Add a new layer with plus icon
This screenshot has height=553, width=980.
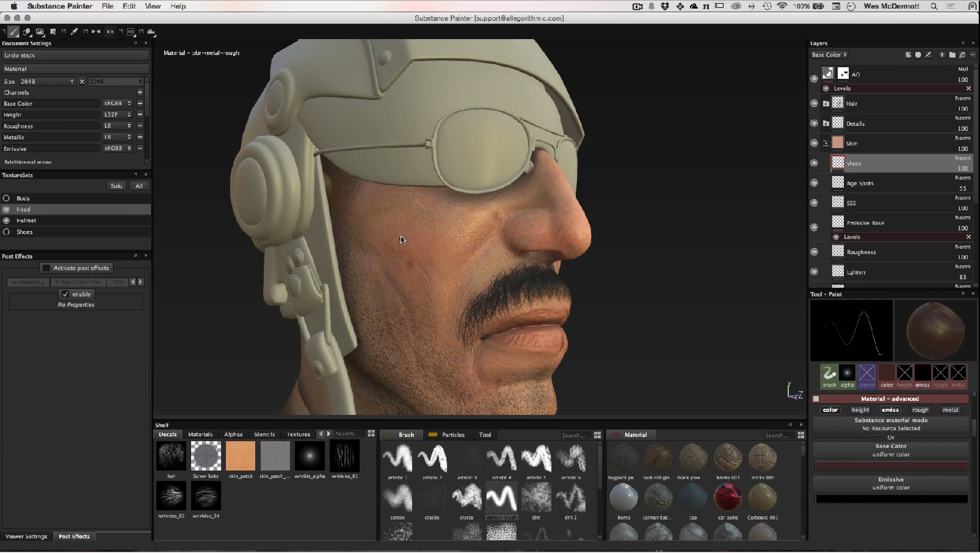tap(942, 55)
